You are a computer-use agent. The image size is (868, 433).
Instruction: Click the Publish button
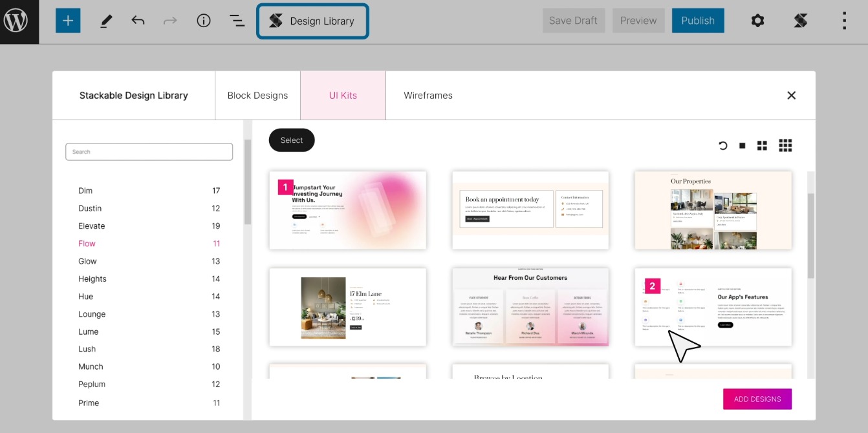pos(698,21)
